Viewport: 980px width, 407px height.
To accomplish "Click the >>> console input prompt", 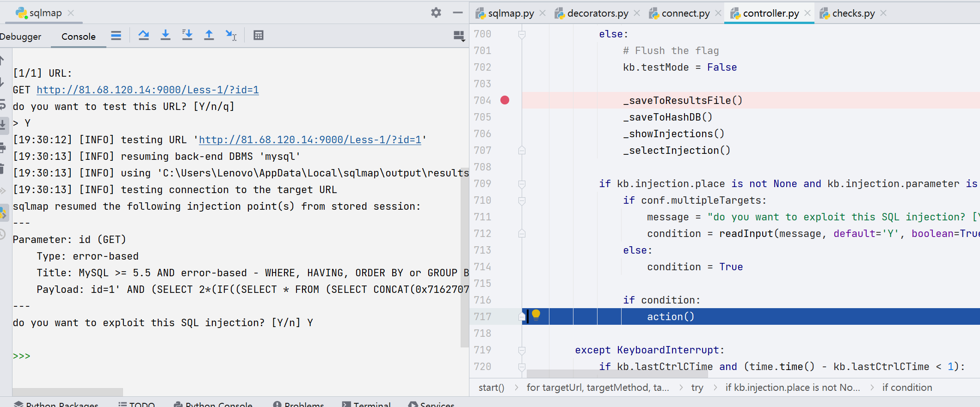I will 21,356.
